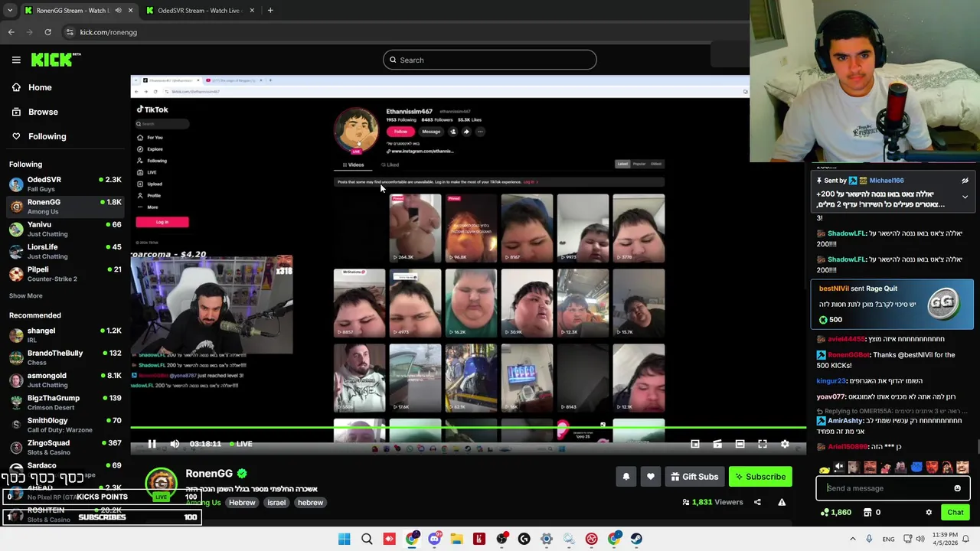Click the verified badge next to RonenGG

click(x=242, y=474)
